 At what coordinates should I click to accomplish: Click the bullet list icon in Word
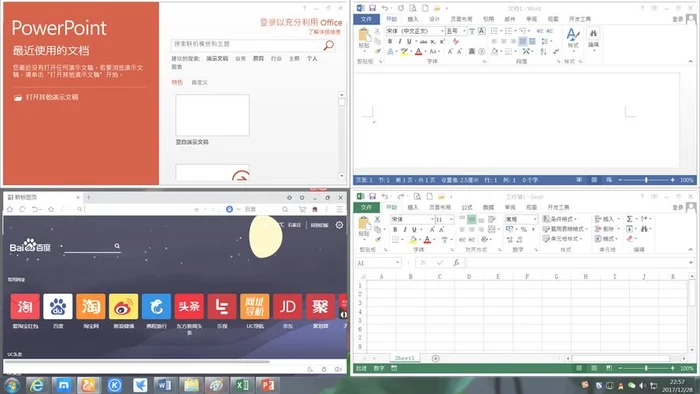[494, 31]
